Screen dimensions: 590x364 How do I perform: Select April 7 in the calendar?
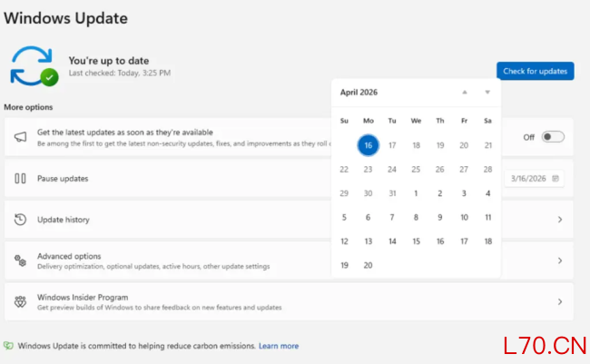pyautogui.click(x=392, y=218)
